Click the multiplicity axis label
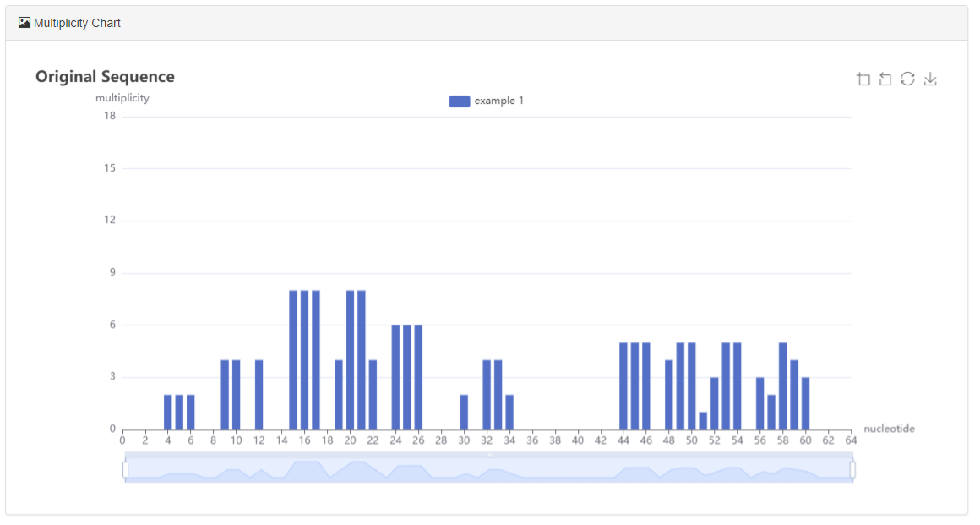980x525 pixels. point(123,98)
